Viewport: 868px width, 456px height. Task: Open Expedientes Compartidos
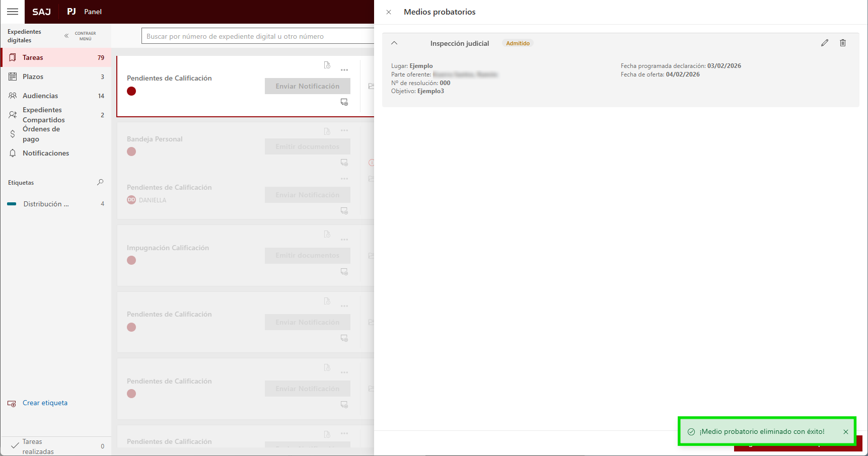[x=43, y=115]
